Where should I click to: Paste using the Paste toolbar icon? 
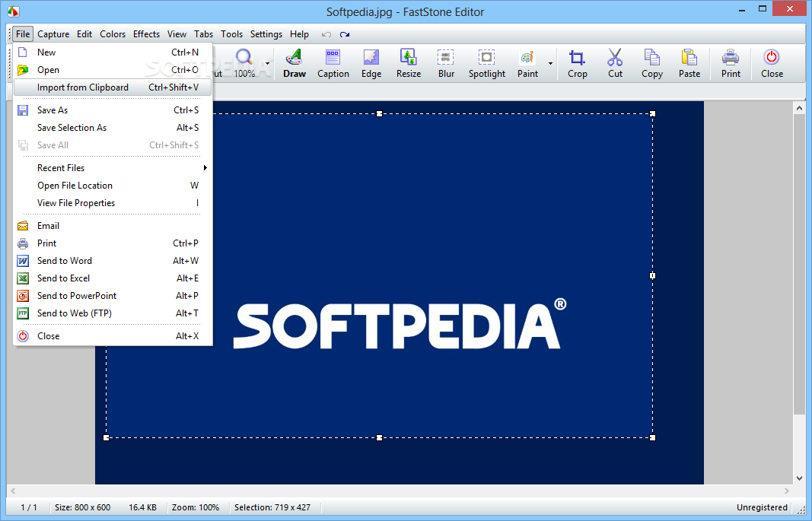(689, 64)
